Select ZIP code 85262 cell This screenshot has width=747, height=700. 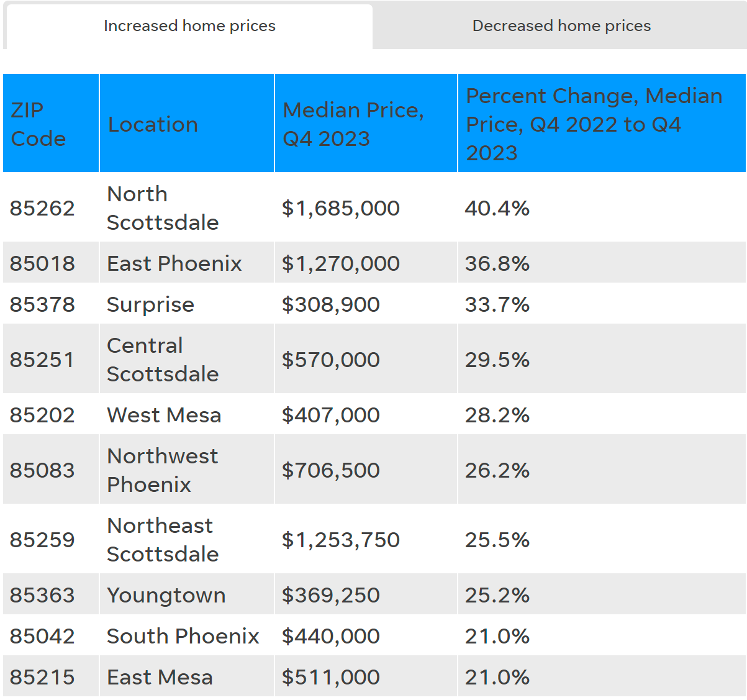(42, 208)
